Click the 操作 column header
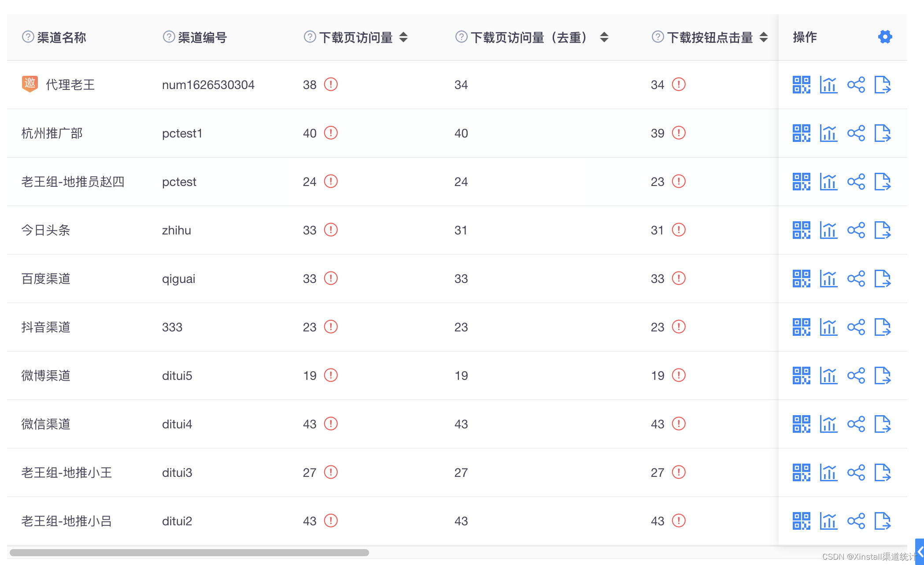The width and height of the screenshot is (924, 565). [x=805, y=37]
